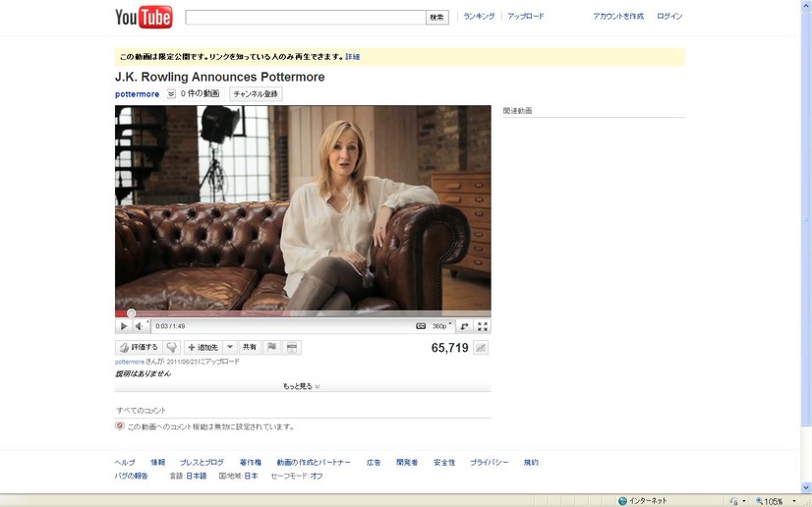Image resolution: width=812 pixels, height=507 pixels.
Task: Open the dropdown arrow next to 追加先
Action: point(230,347)
